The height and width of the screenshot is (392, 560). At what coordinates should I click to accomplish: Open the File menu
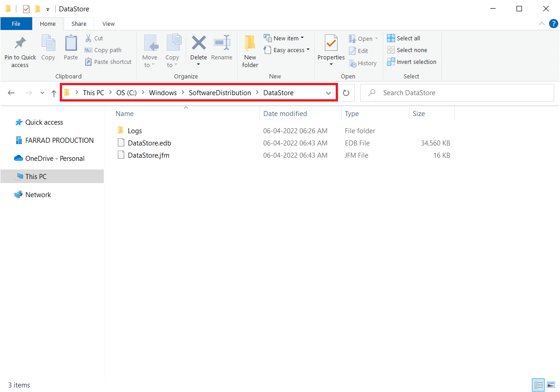(16, 24)
